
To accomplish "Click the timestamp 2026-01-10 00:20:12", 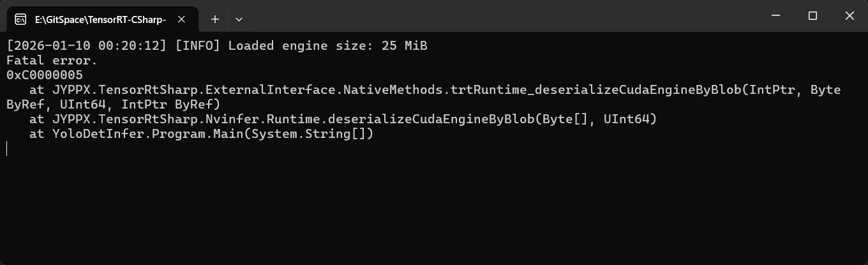I will coord(87,46).
